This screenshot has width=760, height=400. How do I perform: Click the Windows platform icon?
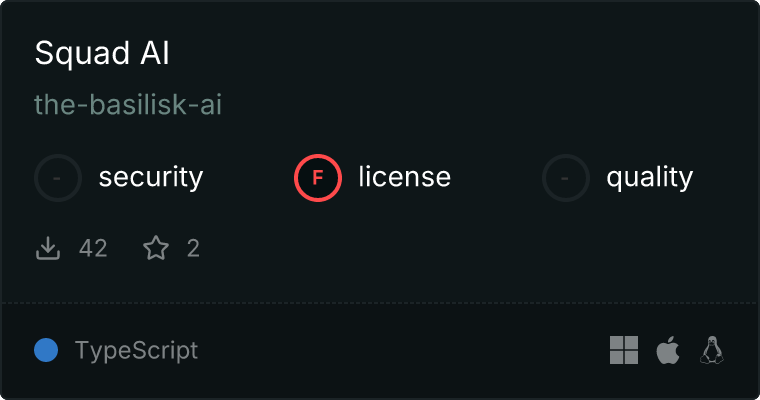click(x=624, y=350)
